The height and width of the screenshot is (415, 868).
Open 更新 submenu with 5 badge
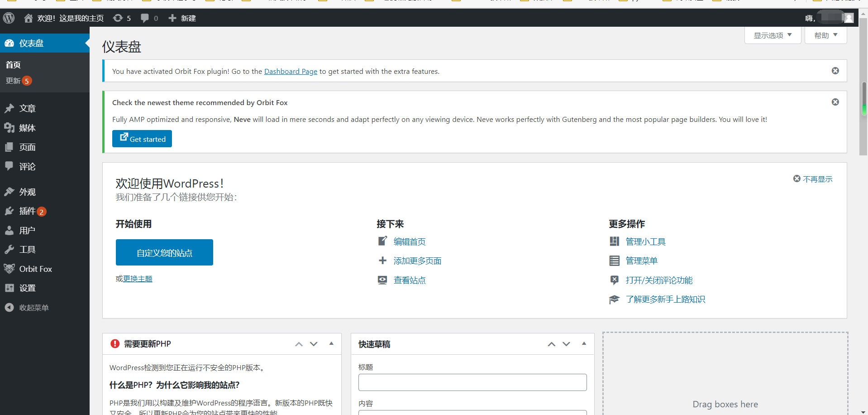pyautogui.click(x=19, y=81)
